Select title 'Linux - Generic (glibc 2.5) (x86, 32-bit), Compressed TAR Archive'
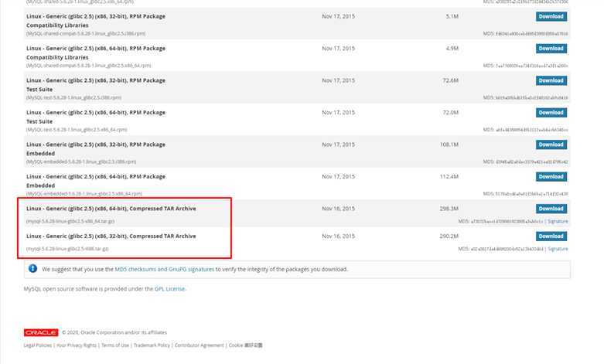The height and width of the screenshot is (364, 604). [x=111, y=236]
